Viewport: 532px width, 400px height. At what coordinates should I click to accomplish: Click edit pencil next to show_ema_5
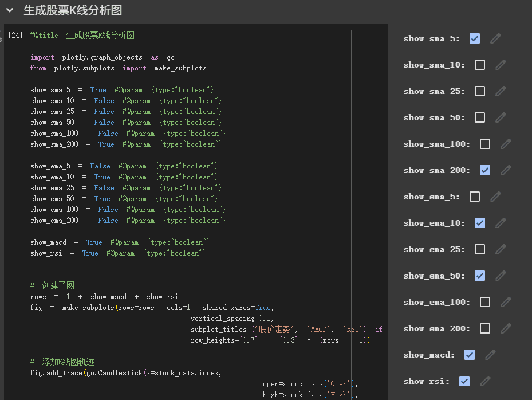pyautogui.click(x=495, y=197)
